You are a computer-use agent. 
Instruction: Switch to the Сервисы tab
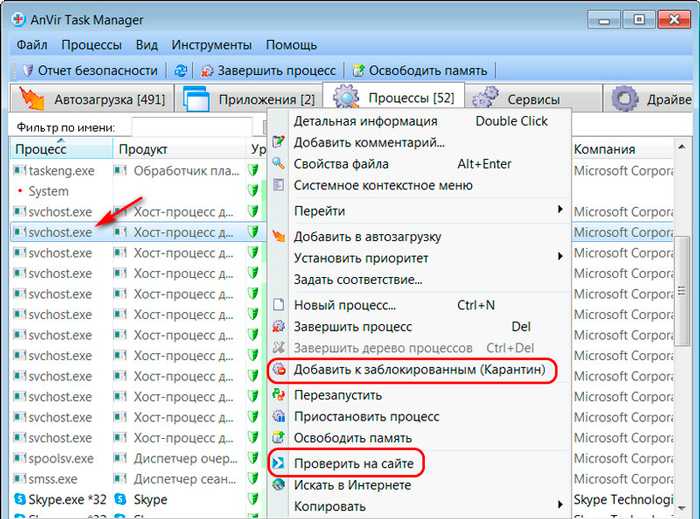click(533, 99)
